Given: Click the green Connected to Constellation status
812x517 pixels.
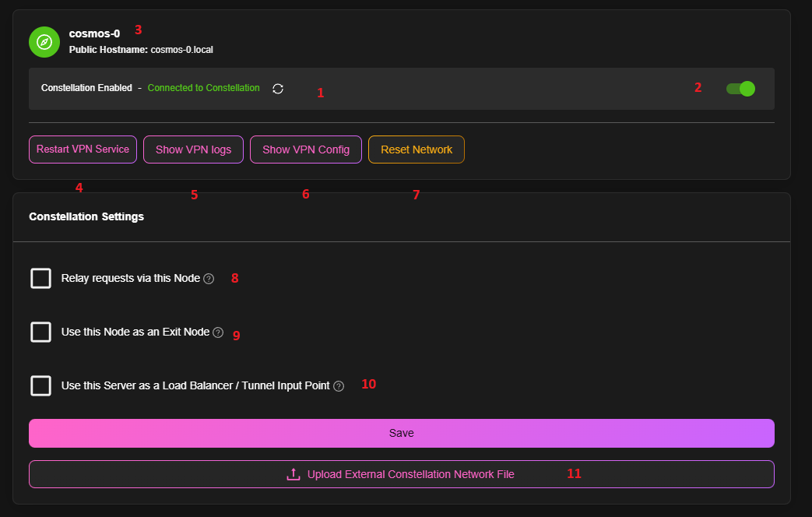Looking at the screenshot, I should pos(203,89).
